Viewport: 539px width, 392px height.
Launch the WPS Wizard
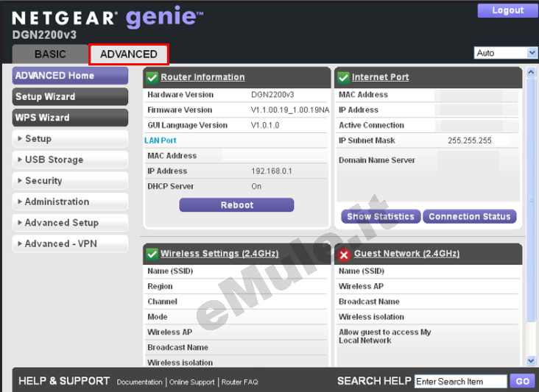click(70, 118)
